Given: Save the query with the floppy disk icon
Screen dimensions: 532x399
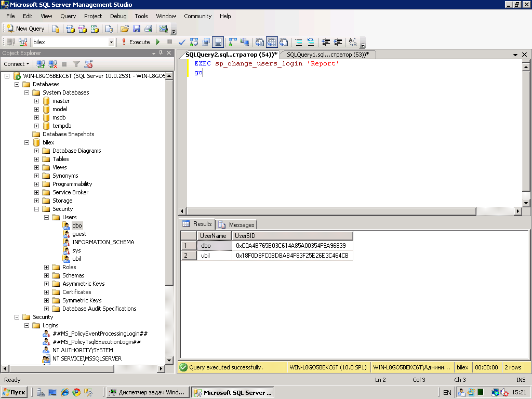Looking at the screenshot, I should [x=137, y=29].
